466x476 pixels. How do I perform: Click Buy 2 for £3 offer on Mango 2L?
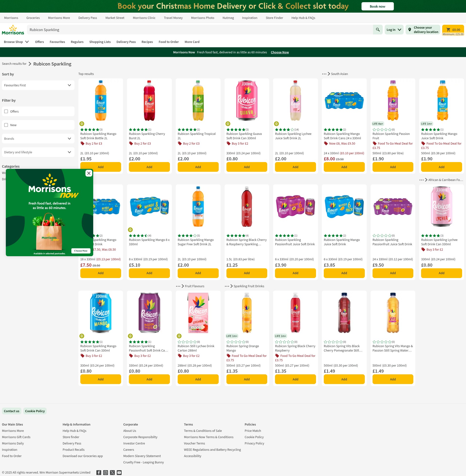pos(94,144)
